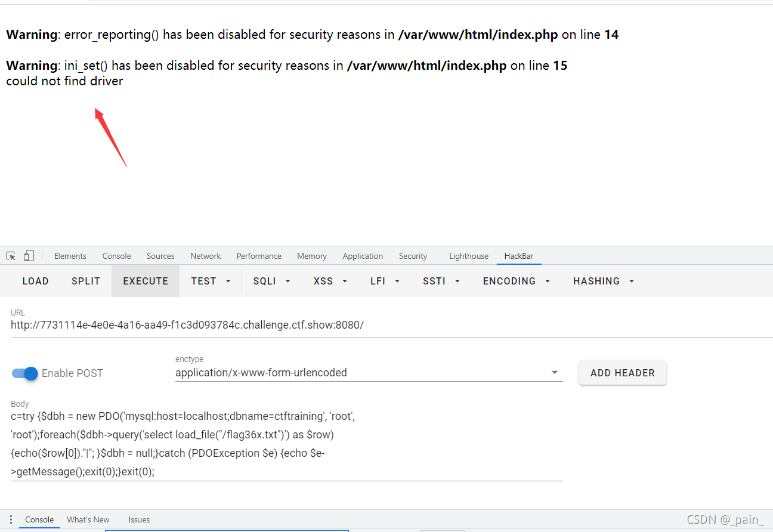773x532 pixels.
Task: Select the drawer Console tab at bottom
Action: coord(39,519)
